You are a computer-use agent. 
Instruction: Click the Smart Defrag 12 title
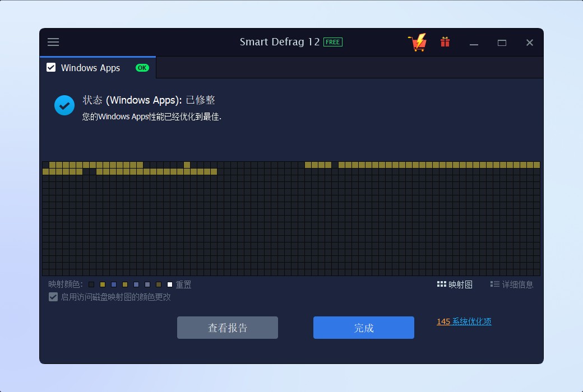pos(280,42)
